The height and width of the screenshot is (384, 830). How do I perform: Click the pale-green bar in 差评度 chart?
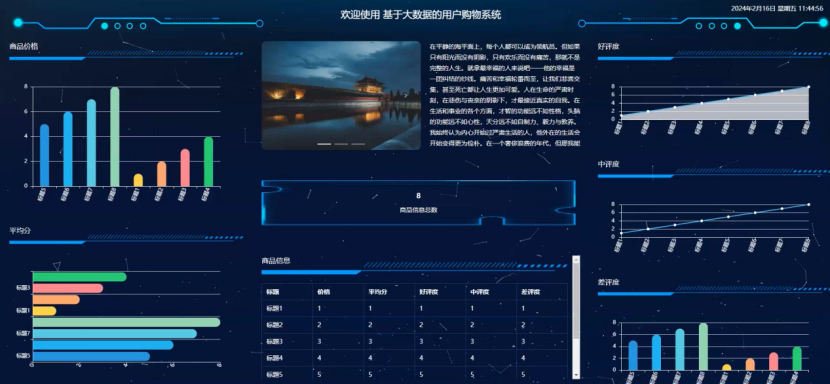(703, 347)
